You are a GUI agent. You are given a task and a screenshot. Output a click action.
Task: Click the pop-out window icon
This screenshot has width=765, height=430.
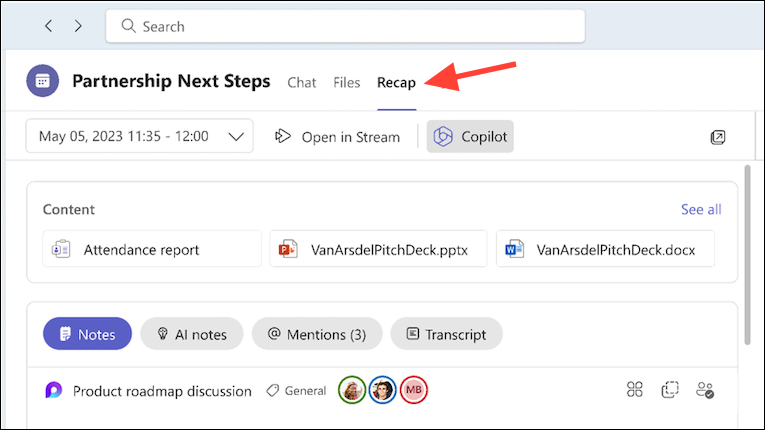point(717,137)
